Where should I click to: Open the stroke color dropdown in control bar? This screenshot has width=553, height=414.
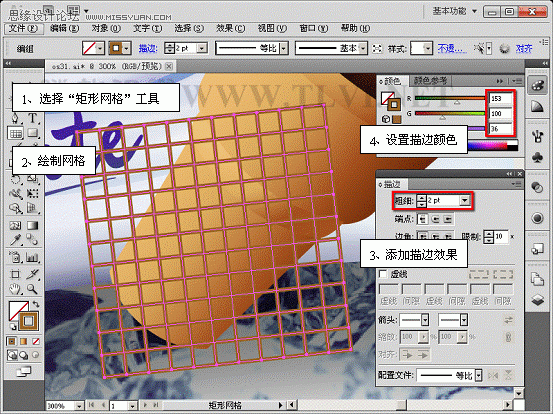pyautogui.click(x=127, y=48)
